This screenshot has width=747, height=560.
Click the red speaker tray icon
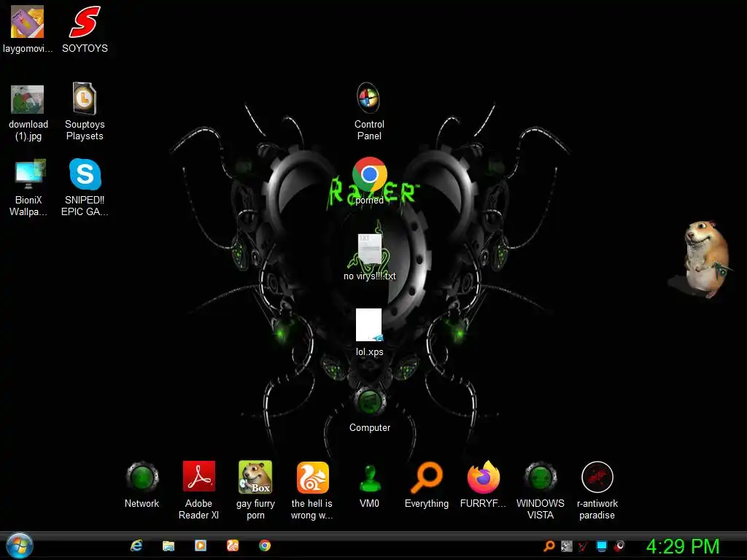point(619,545)
